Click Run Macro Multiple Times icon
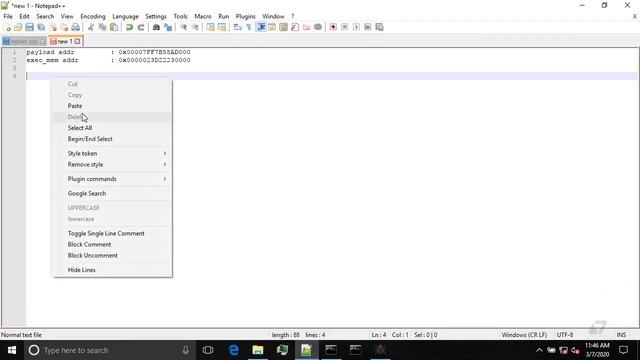640x360 pixels. click(x=367, y=27)
